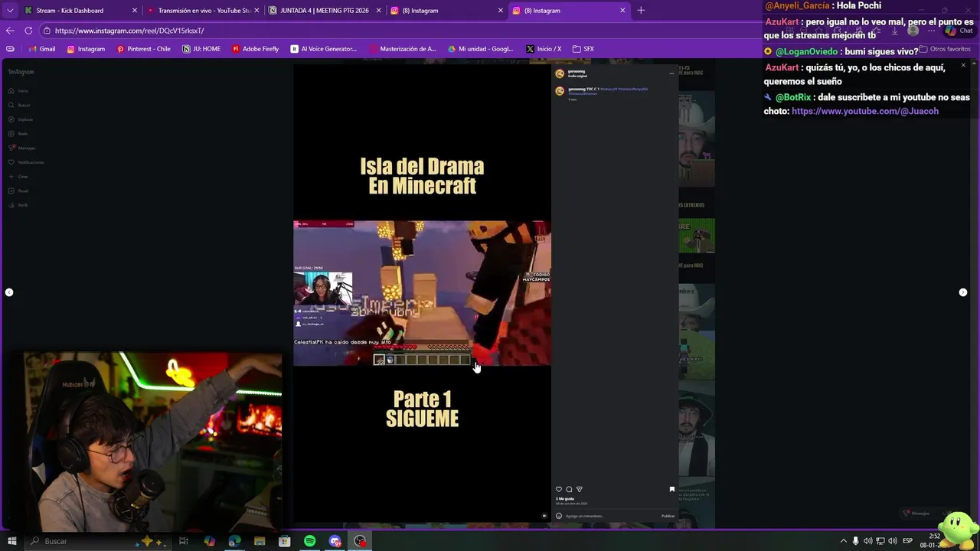Open Spotify from the taskbar
This screenshot has width=980, height=551.
pyautogui.click(x=310, y=541)
